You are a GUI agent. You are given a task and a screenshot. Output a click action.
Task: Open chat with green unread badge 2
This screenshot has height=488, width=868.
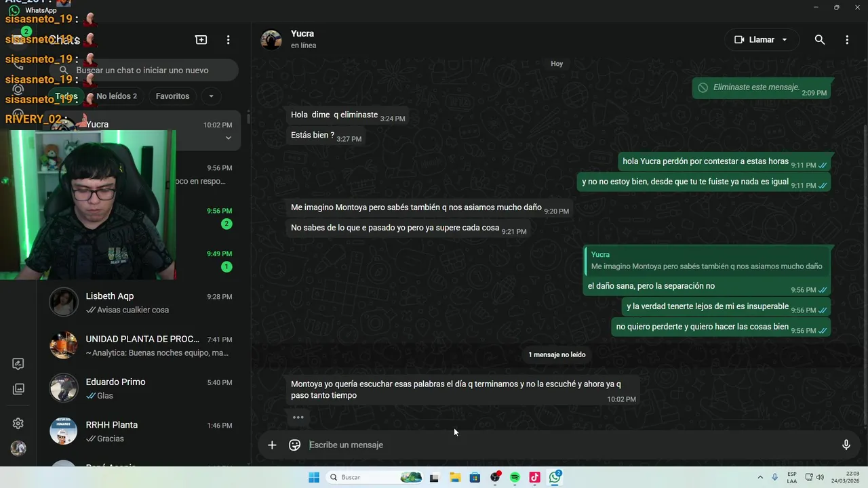pyautogui.click(x=141, y=218)
